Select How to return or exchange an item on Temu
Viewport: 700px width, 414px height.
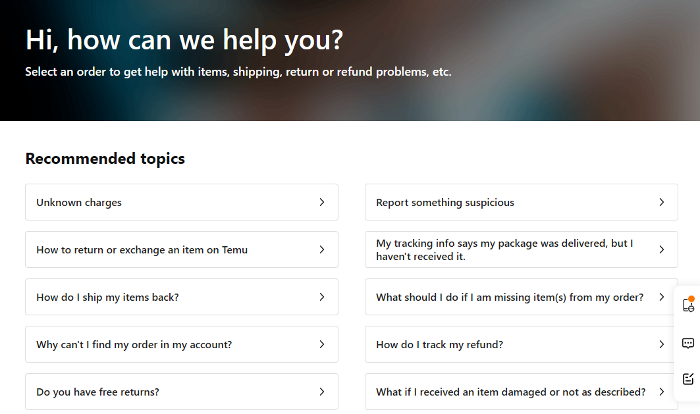tap(141, 250)
